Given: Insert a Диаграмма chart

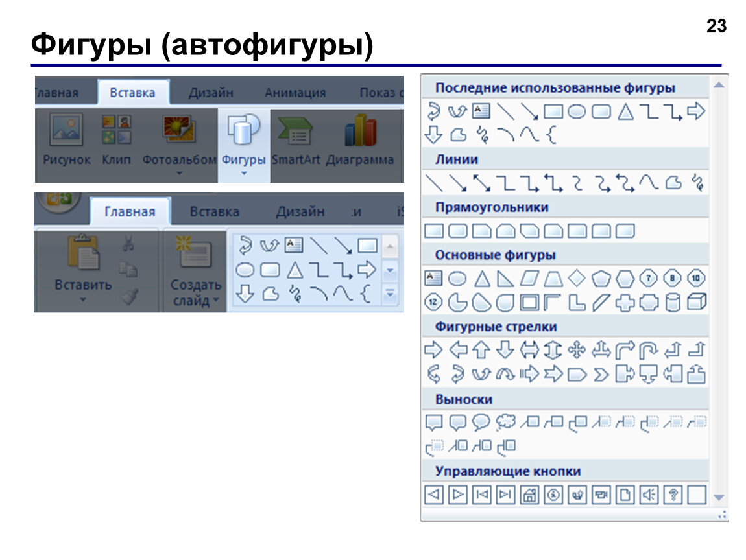Looking at the screenshot, I should (360, 139).
